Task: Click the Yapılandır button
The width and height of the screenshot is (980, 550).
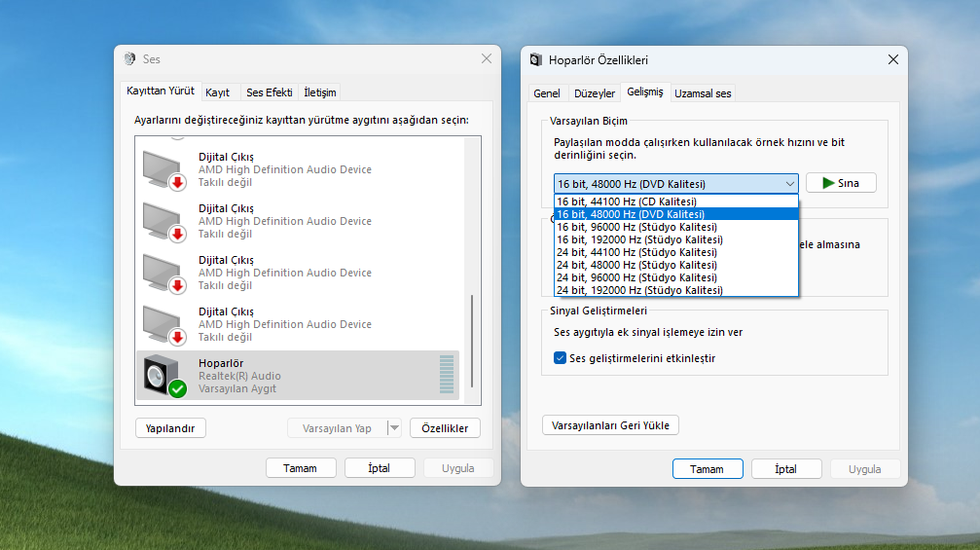Action: click(x=170, y=428)
